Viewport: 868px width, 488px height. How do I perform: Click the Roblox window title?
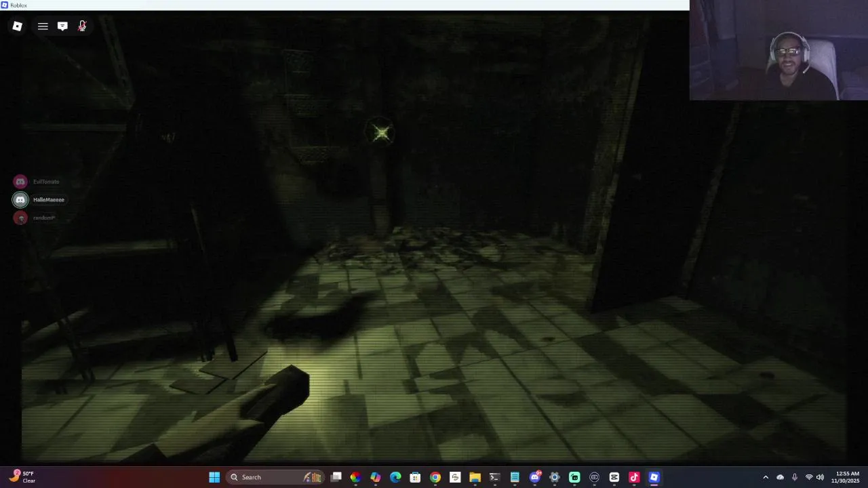(18, 5)
